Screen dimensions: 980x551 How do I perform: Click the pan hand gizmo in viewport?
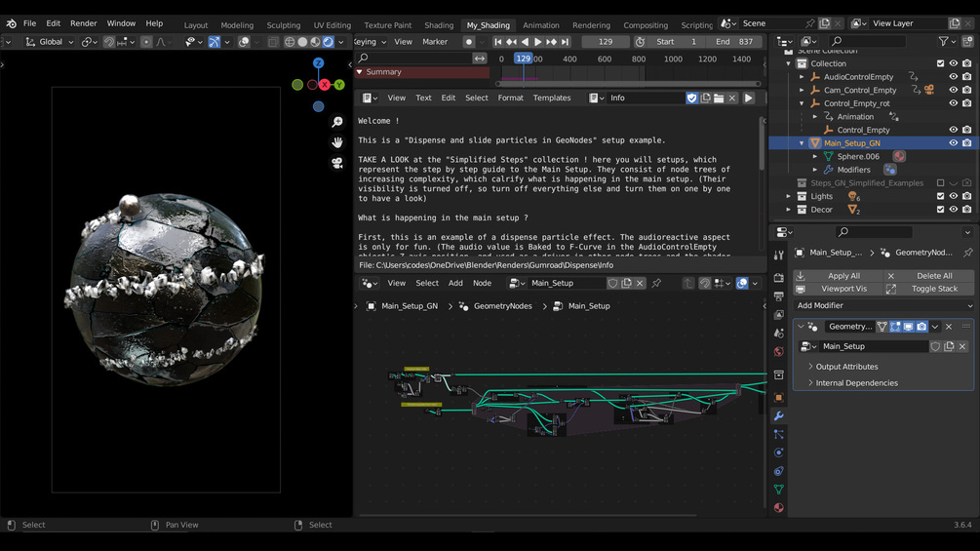pos(337,142)
